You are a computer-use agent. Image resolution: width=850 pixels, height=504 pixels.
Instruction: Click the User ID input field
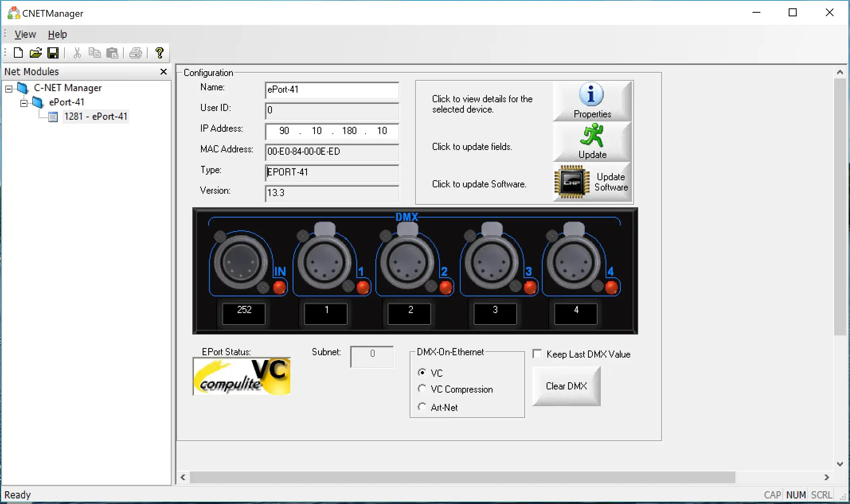332,111
